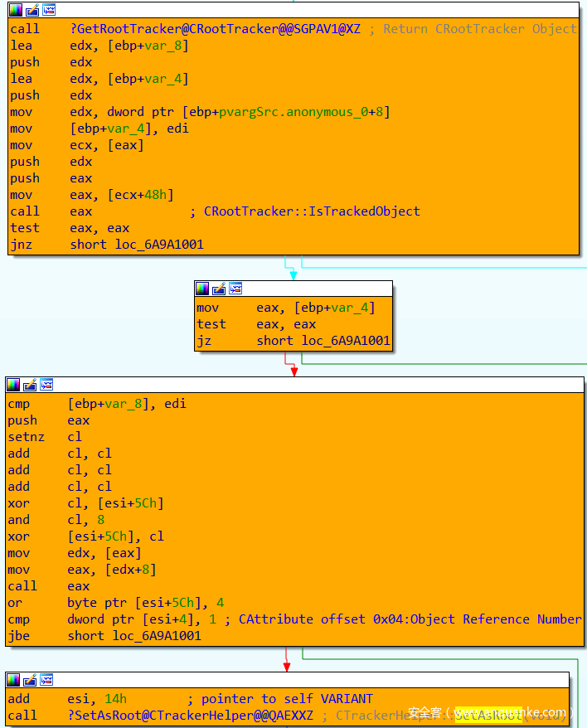Click the pencil icon on the small 'mov eax, [ebp+var_4]' block
This screenshot has height=728, width=587.
(x=219, y=289)
